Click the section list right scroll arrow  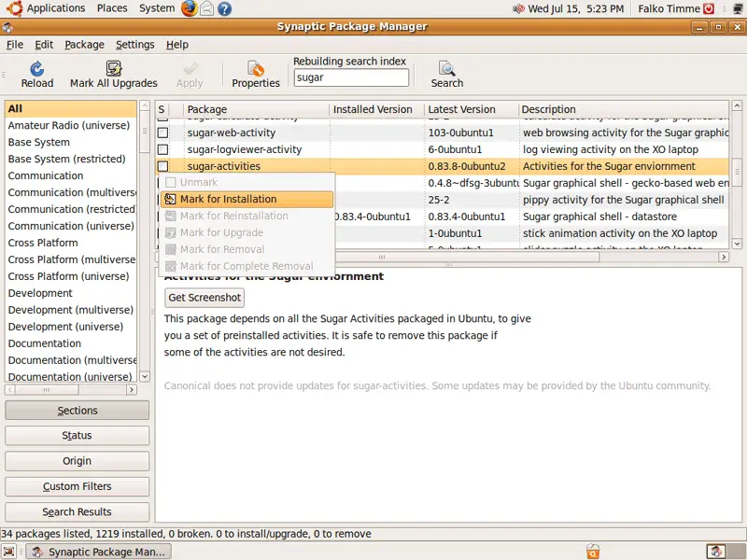click(132, 390)
